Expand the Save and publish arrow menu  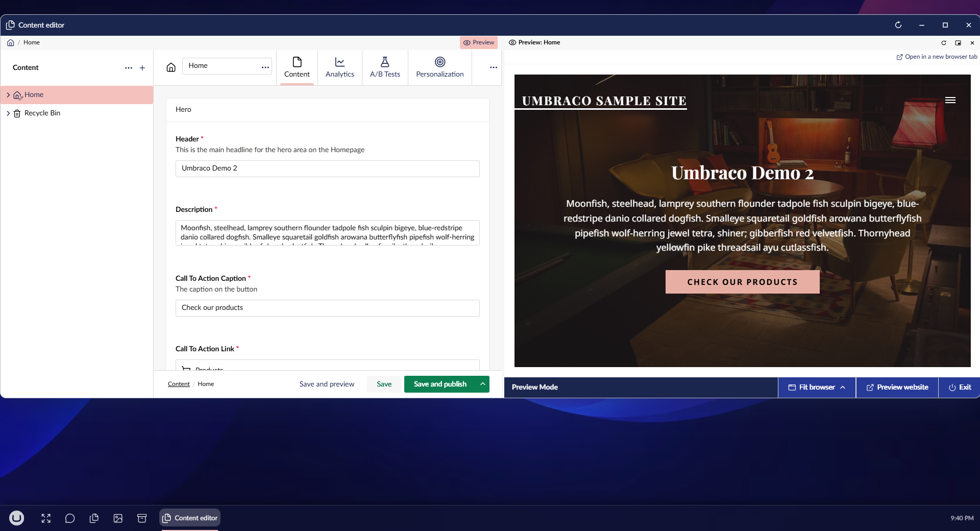[483, 384]
